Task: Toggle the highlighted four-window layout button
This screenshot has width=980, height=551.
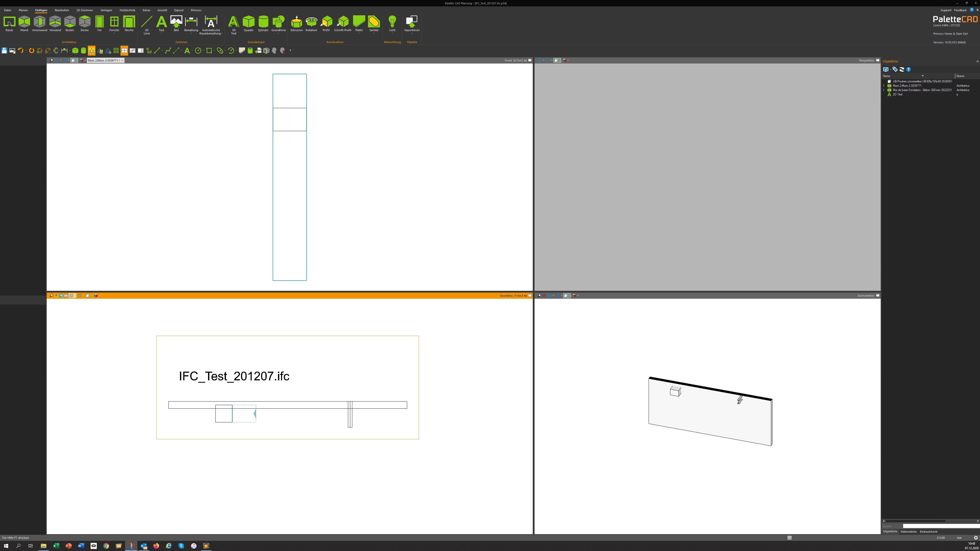Action: click(x=124, y=51)
